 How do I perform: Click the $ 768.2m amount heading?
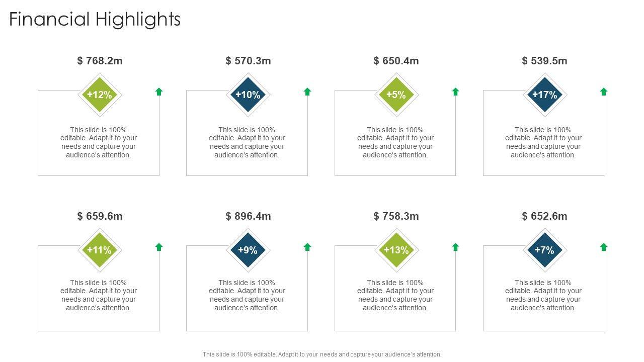click(100, 61)
